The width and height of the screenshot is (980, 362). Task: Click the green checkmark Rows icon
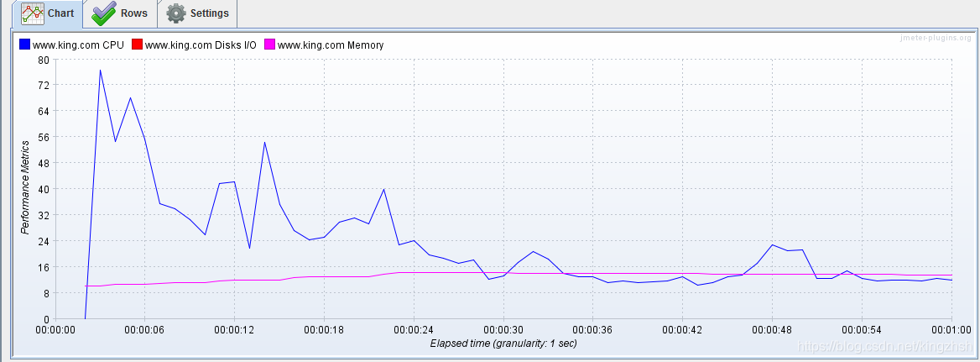pyautogui.click(x=103, y=13)
